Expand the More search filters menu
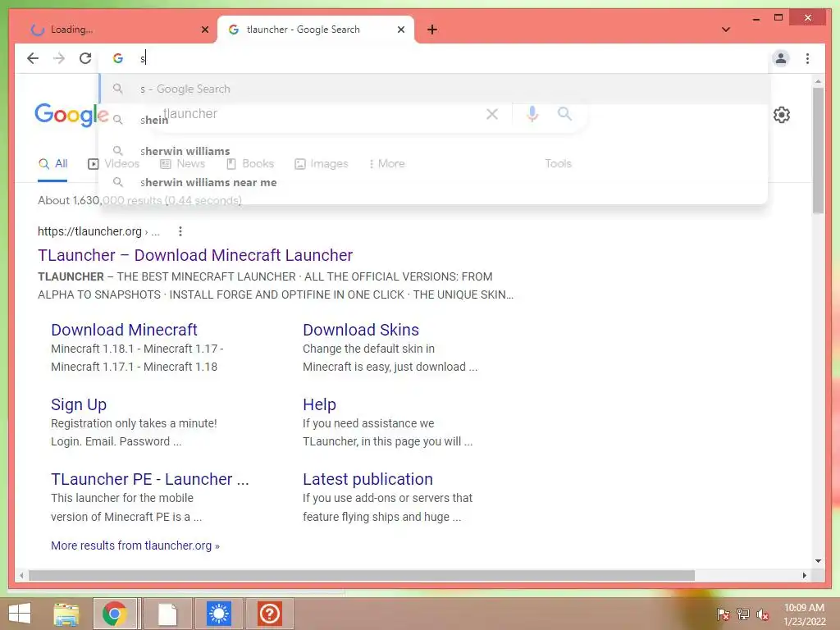Viewport: 840px width, 630px height. coord(387,164)
